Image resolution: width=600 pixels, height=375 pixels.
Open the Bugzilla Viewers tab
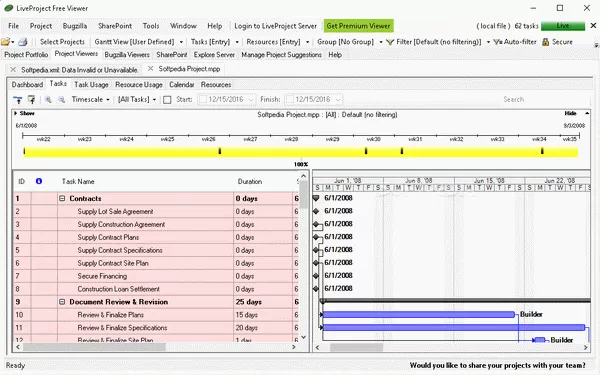coord(127,55)
